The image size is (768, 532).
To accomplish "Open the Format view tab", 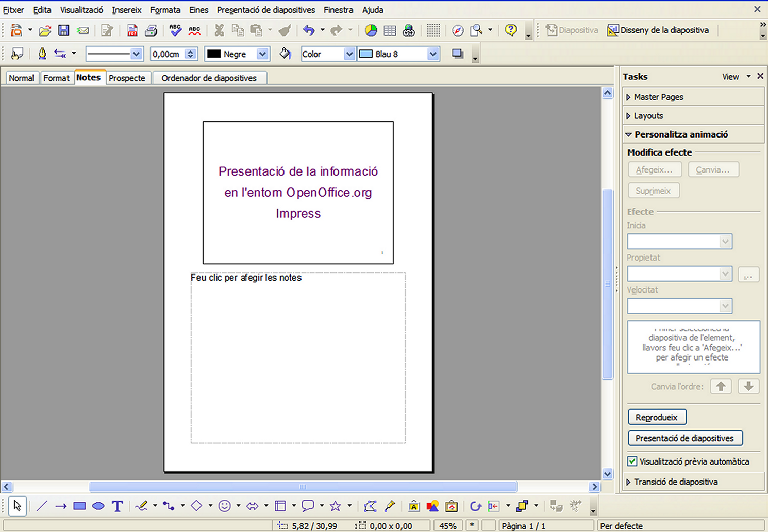I will click(x=56, y=78).
